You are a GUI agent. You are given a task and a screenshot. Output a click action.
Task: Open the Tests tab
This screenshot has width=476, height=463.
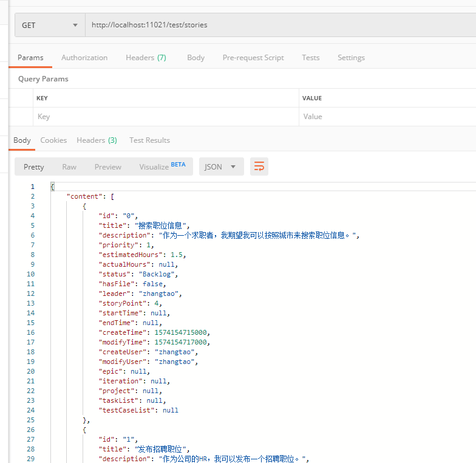[311, 58]
